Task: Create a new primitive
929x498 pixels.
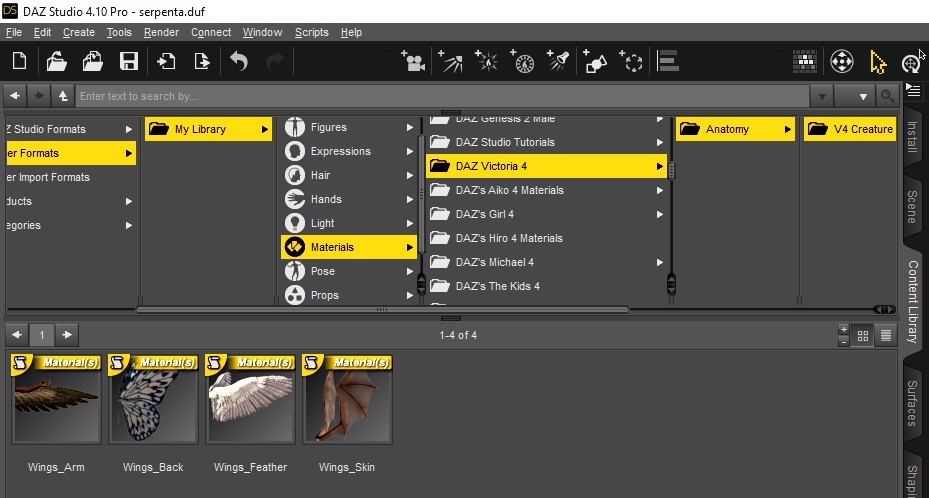Action: click(595, 61)
